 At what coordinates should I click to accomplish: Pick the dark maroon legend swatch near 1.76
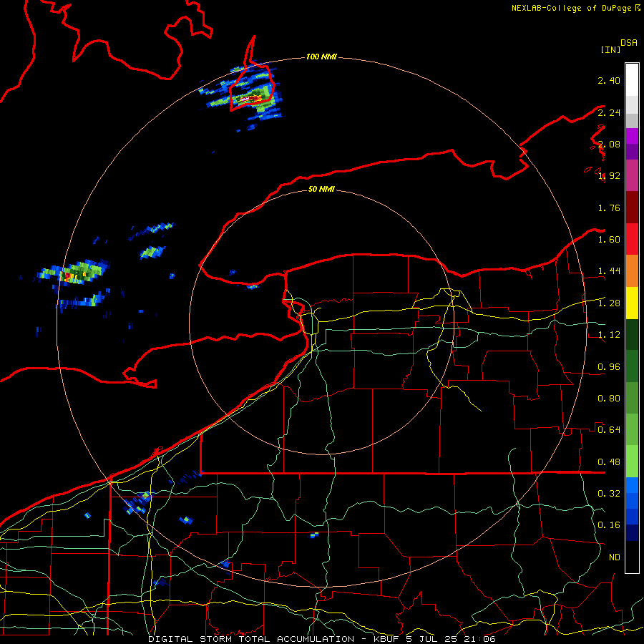632,208
